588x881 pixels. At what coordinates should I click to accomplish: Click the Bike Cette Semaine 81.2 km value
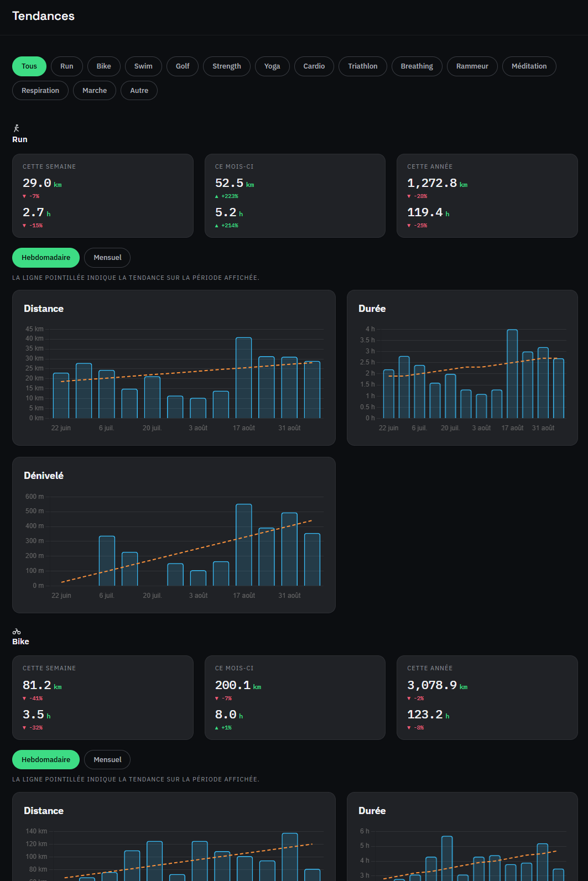(x=42, y=685)
